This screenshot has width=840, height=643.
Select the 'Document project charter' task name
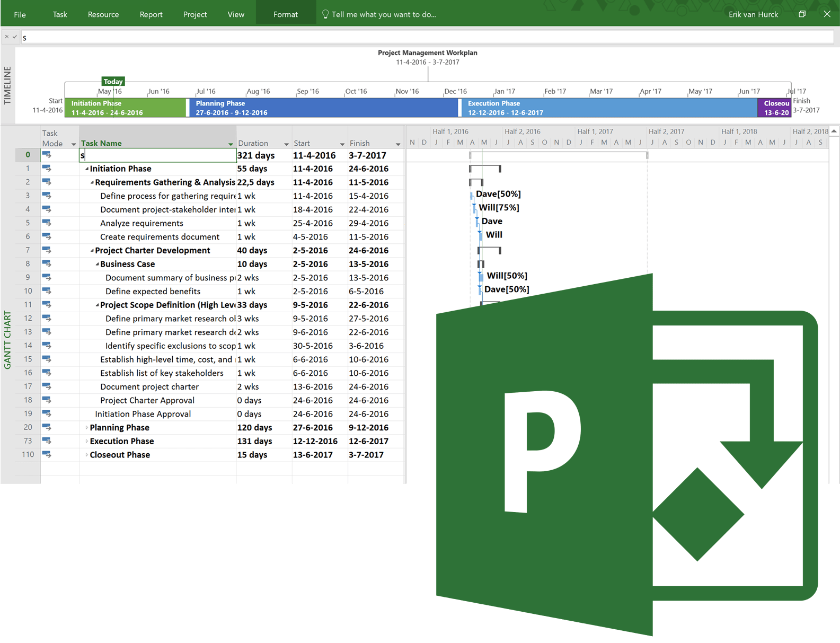pos(149,387)
